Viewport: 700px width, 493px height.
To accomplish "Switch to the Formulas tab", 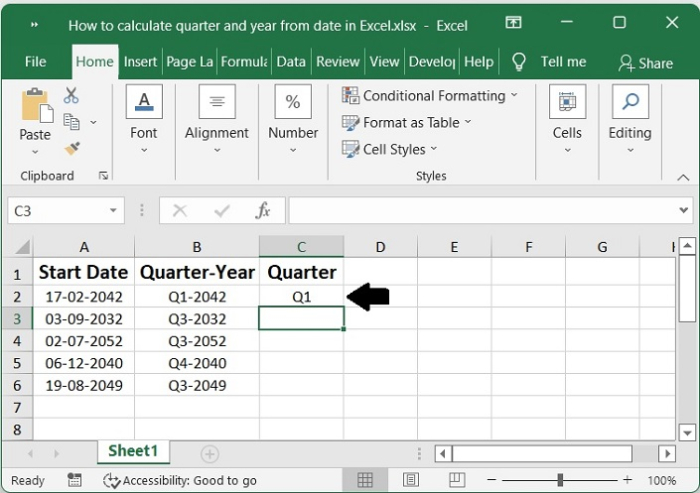I will tap(244, 62).
